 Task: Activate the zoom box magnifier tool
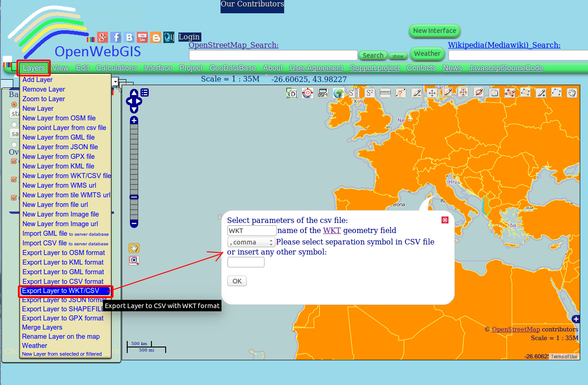[134, 260]
